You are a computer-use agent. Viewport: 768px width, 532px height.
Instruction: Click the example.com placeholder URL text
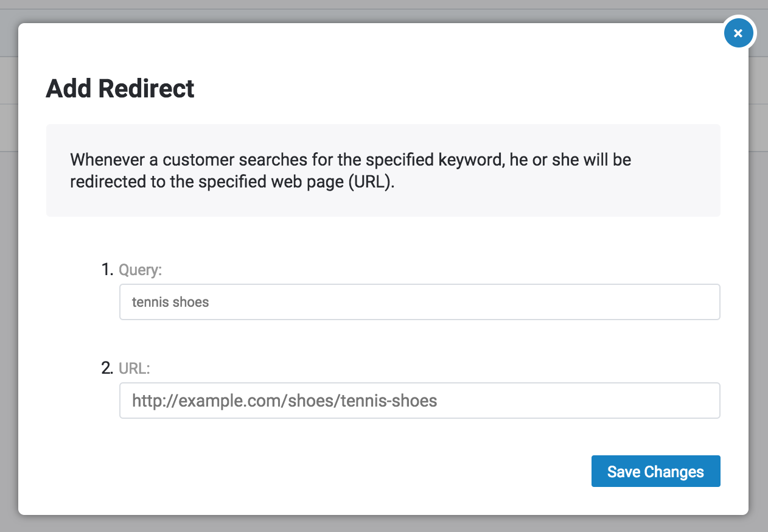click(284, 401)
